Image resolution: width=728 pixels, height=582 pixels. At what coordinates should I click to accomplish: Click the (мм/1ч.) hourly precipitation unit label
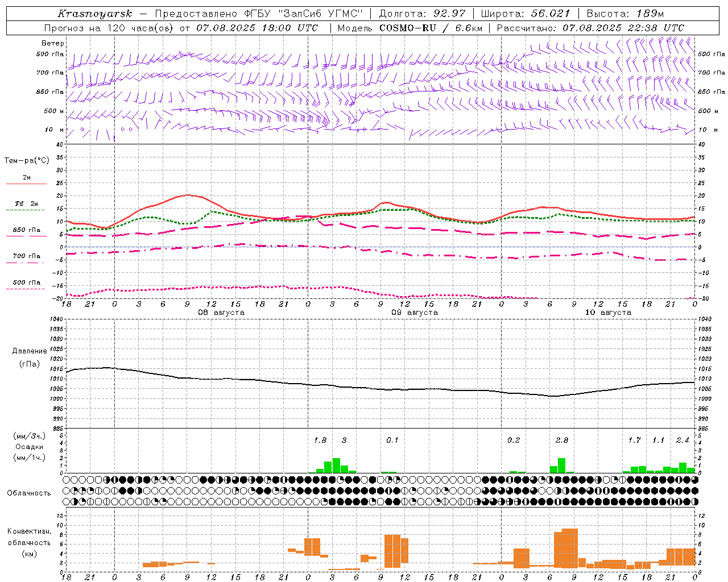point(29,458)
